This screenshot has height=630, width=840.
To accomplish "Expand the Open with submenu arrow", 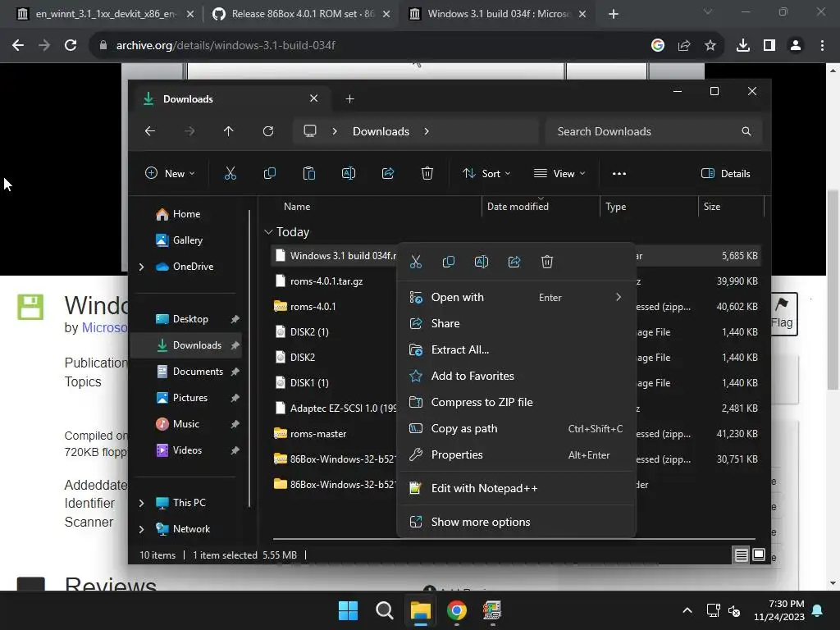I will [619, 297].
